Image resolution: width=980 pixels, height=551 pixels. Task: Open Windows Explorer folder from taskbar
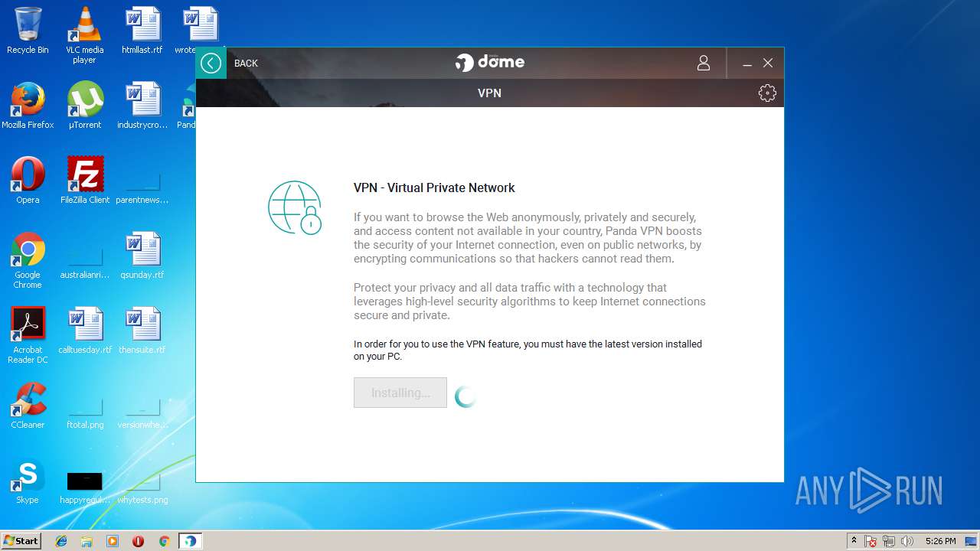[87, 541]
